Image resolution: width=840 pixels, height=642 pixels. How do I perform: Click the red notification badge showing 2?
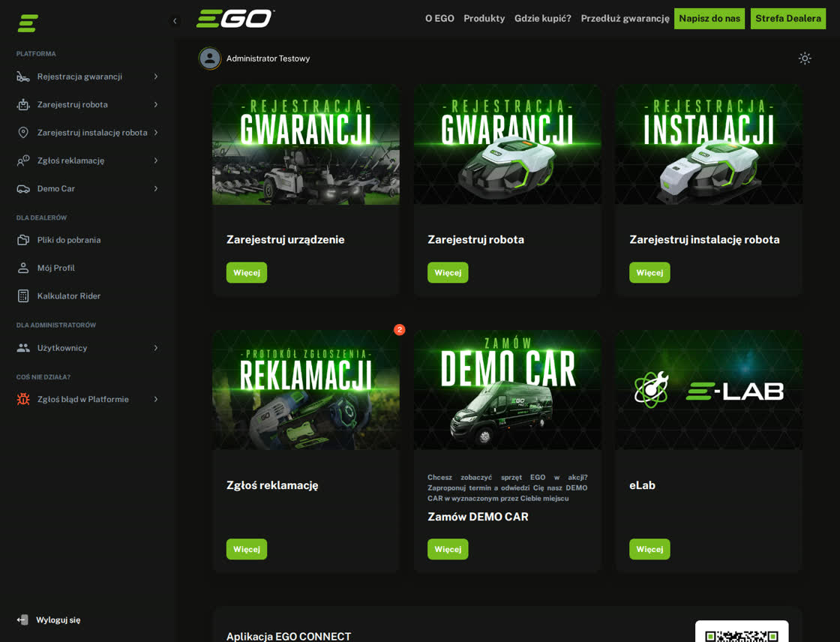click(x=400, y=329)
